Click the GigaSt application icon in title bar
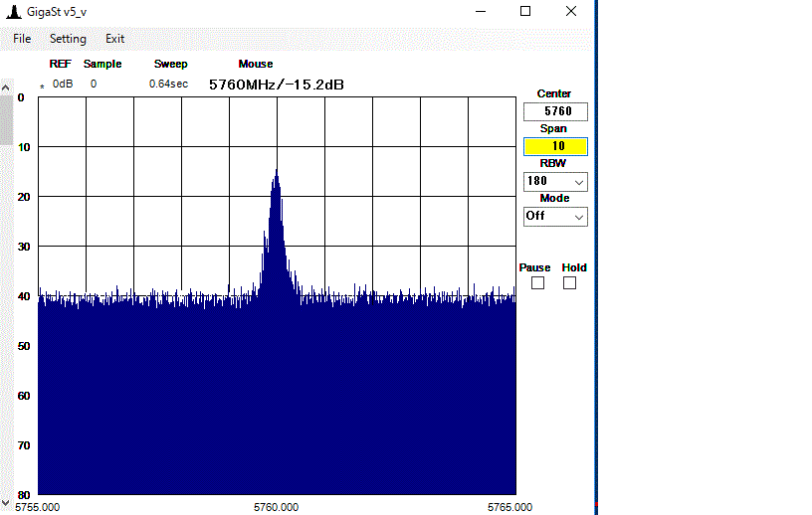812x515 pixels. tap(13, 12)
